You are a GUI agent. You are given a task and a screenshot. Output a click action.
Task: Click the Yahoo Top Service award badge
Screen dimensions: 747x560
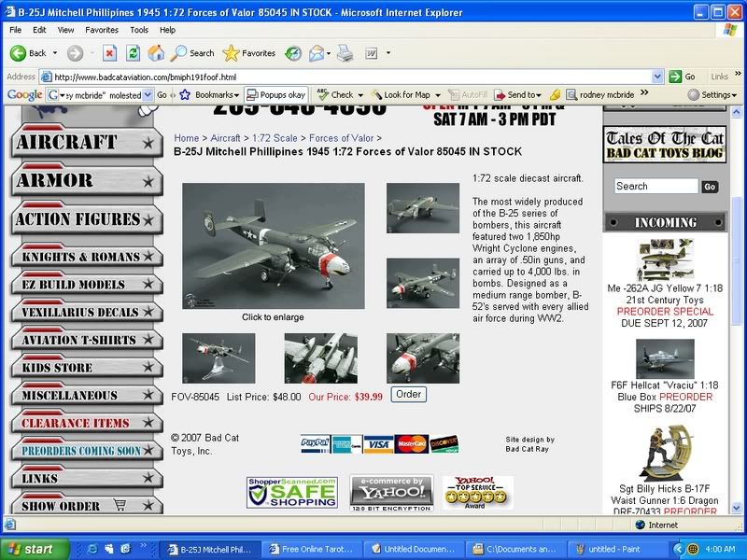477,493
